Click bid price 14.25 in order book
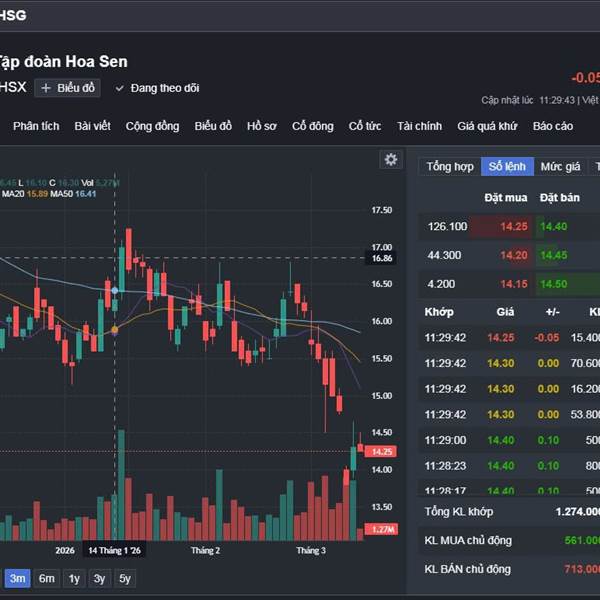 coord(514,227)
